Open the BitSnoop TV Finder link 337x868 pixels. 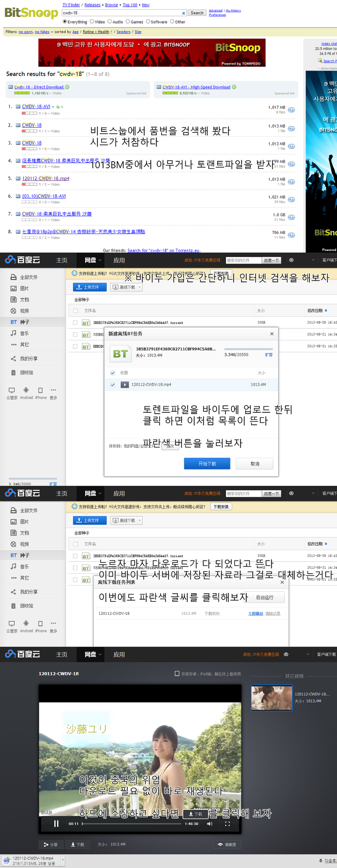tap(71, 5)
